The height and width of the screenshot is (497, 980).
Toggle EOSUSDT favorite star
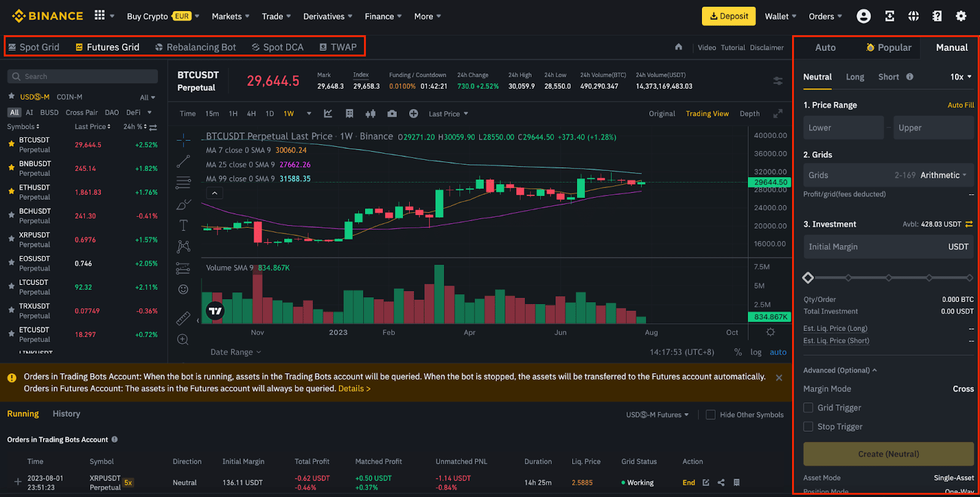(11, 263)
